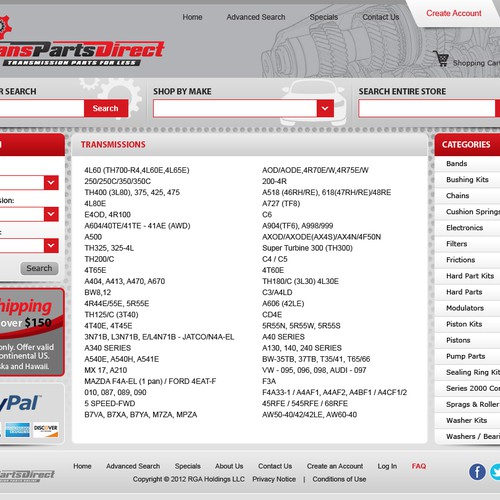Open Specials in top navigation
Image resolution: width=500 pixels, height=500 pixels.
(x=324, y=17)
